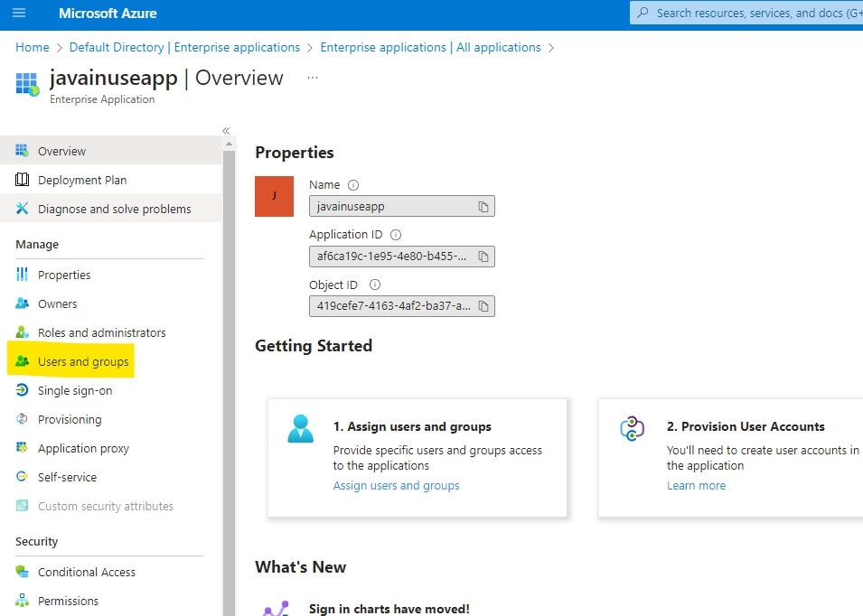Click the Properties bars icon
This screenshot has height=616, width=863.
tap(22, 274)
